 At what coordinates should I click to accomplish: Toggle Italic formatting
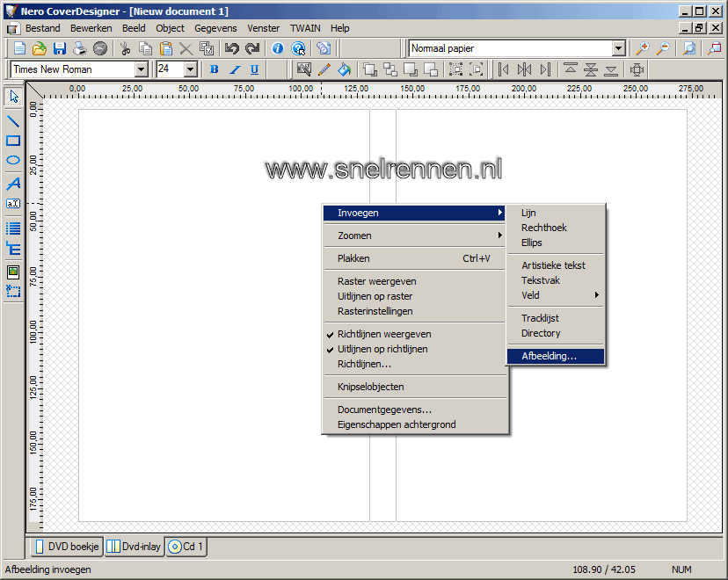tap(235, 69)
